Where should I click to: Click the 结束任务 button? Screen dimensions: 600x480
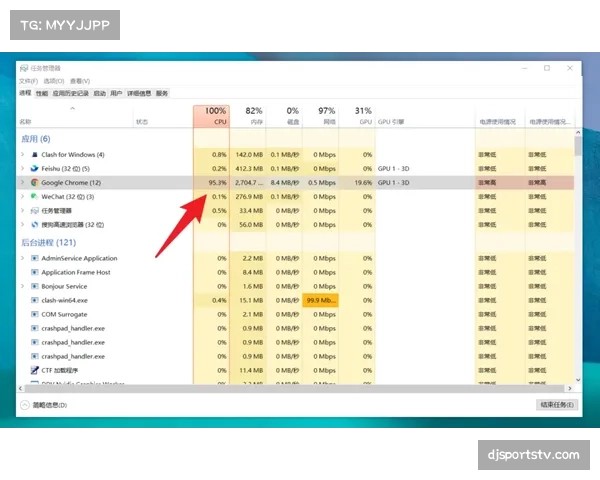coord(556,405)
